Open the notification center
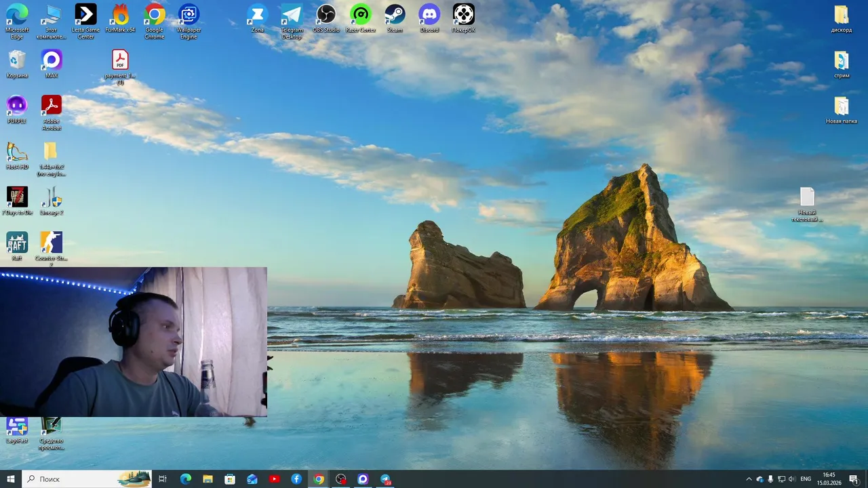The height and width of the screenshot is (488, 868). click(853, 479)
